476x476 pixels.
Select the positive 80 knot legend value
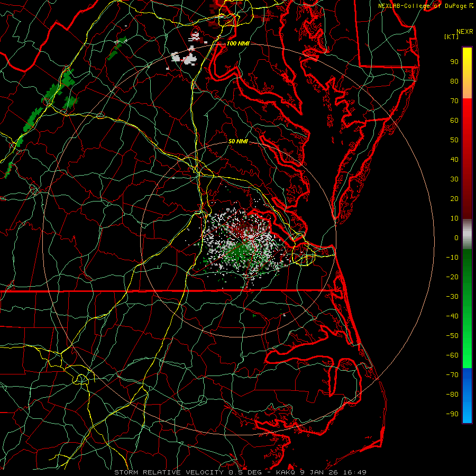click(x=454, y=81)
